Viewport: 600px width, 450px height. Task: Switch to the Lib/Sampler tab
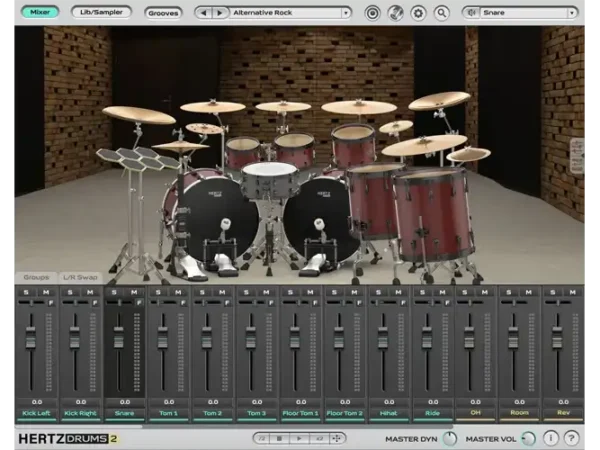(x=101, y=12)
